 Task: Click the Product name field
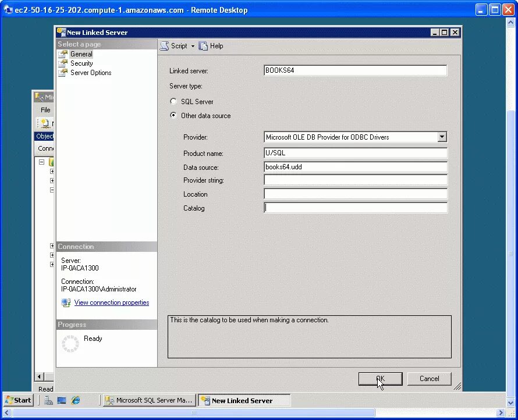pyautogui.click(x=356, y=153)
